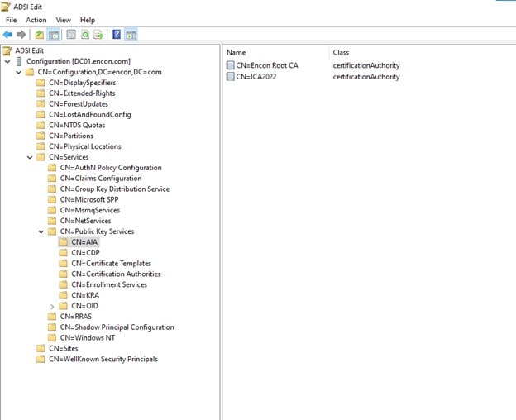This screenshot has width=516, height=420.
Task: Click the Back arrow in the toolbar
Action: [8, 35]
